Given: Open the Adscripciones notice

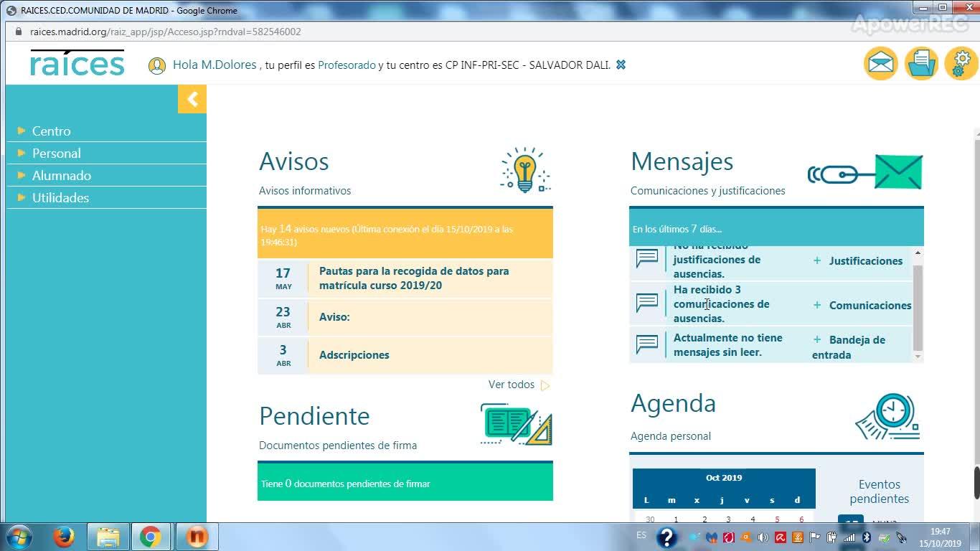Looking at the screenshot, I should pyautogui.click(x=354, y=355).
